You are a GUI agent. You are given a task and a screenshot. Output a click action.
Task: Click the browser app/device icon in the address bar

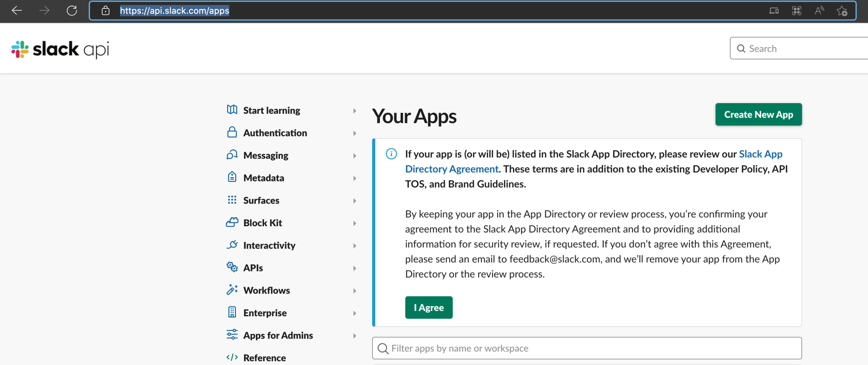774,11
